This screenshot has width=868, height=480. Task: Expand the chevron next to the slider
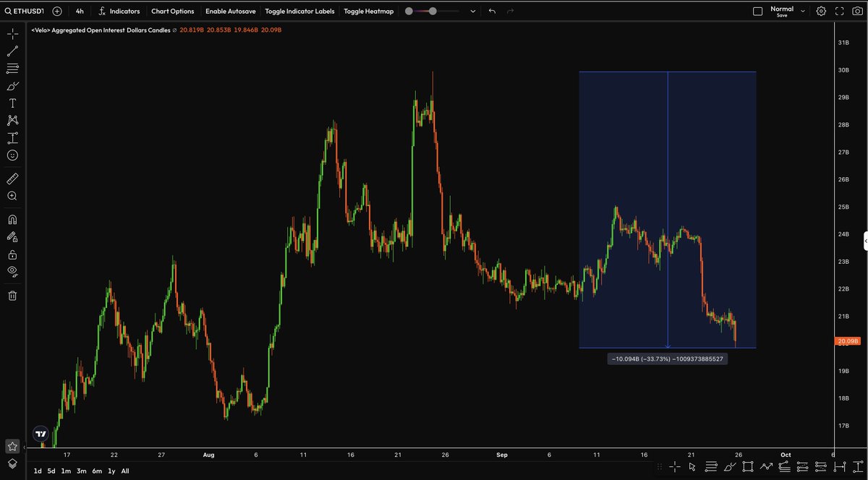click(473, 12)
